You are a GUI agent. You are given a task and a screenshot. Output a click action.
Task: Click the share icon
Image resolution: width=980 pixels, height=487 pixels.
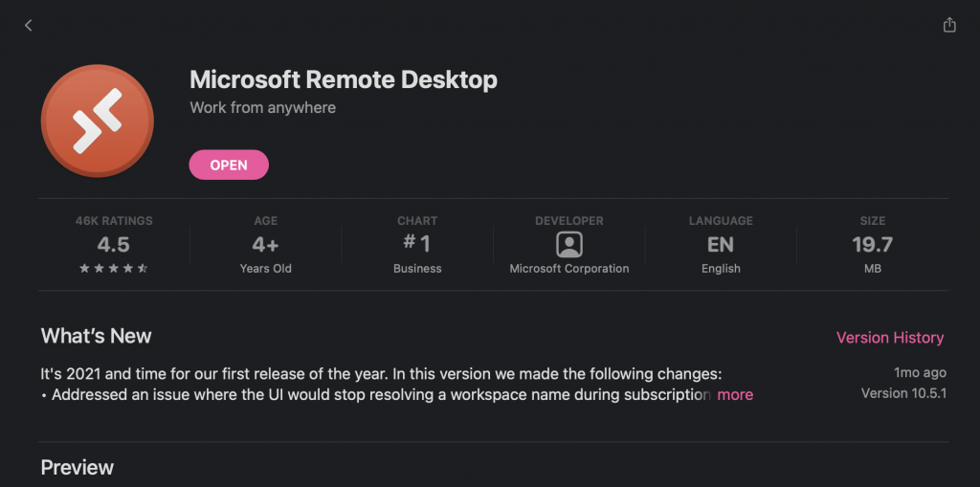pyautogui.click(x=949, y=26)
